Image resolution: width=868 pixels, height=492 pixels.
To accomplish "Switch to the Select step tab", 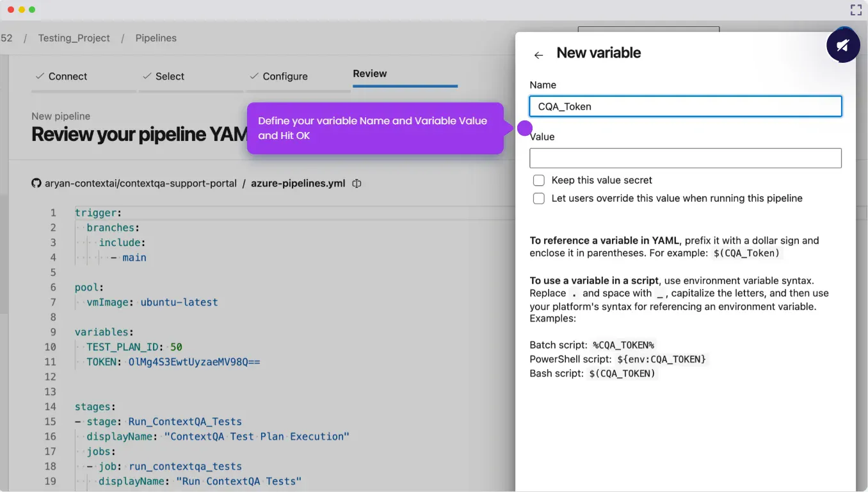I will pyautogui.click(x=163, y=76).
